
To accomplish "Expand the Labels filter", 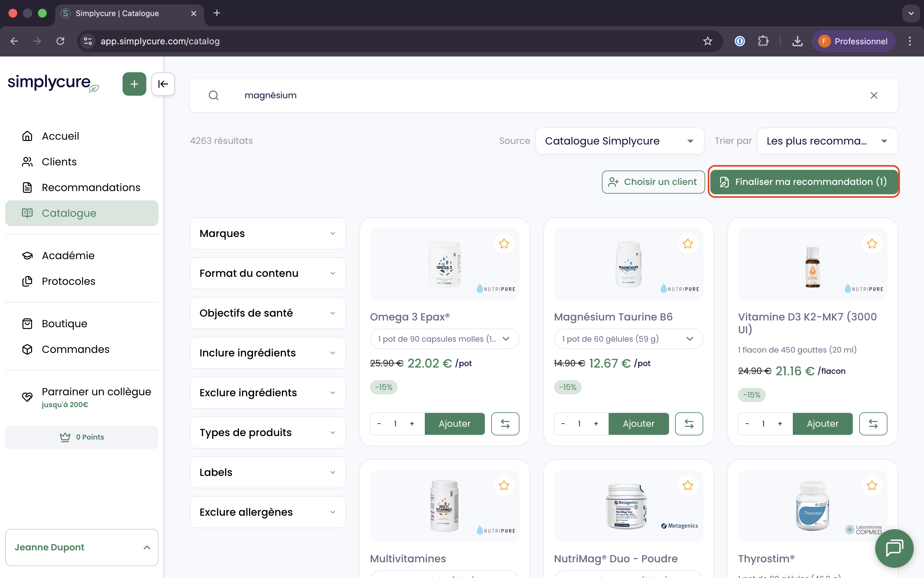I will (x=268, y=472).
